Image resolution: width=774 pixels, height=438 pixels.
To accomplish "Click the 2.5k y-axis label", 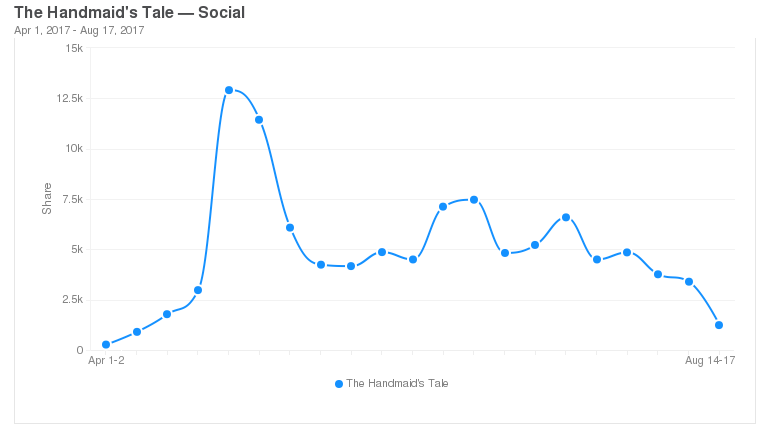I will coord(72,300).
